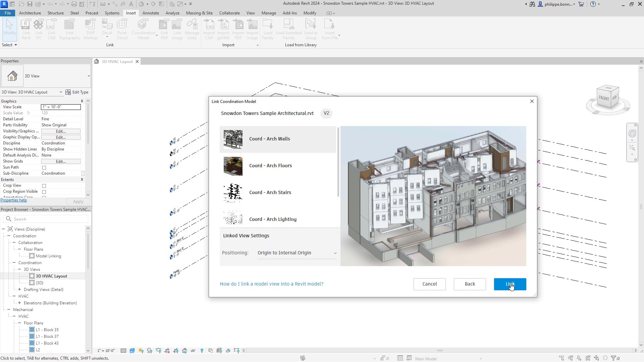Toggle the Crop Region Visible checkbox
This screenshot has width=644, height=362.
click(x=44, y=192)
